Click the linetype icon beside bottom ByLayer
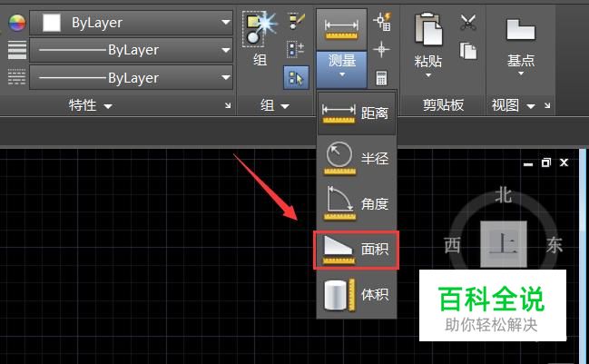This screenshot has height=364, width=589. coord(17,77)
